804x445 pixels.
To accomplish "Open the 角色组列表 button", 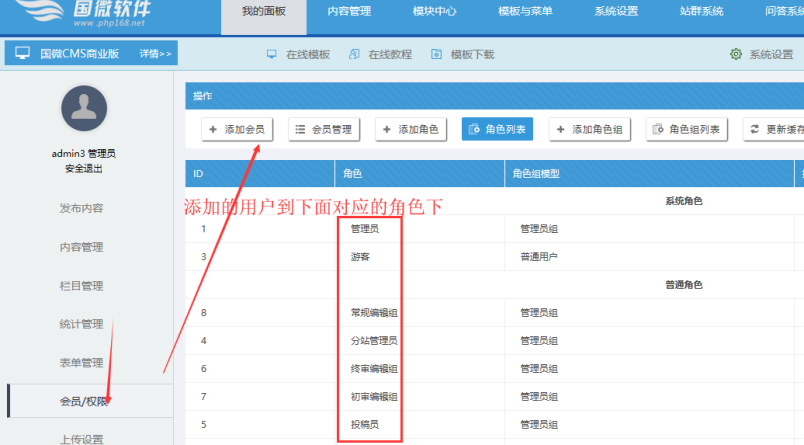I will coord(689,129).
